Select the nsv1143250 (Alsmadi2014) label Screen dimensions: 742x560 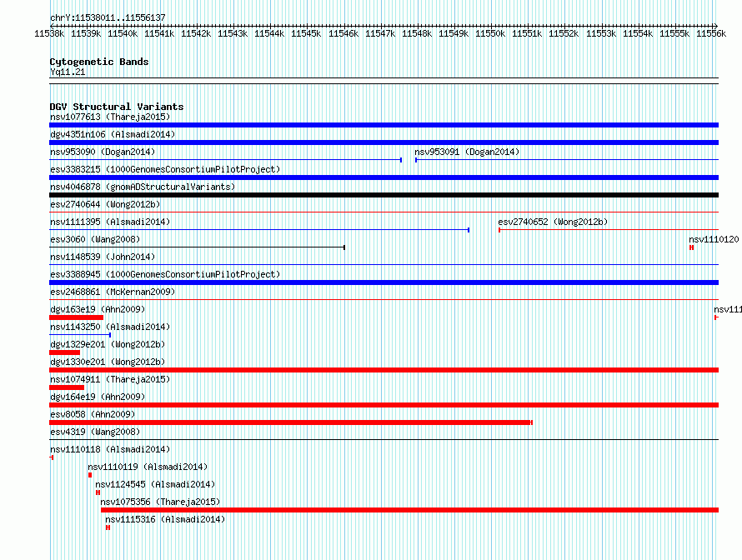click(110, 327)
